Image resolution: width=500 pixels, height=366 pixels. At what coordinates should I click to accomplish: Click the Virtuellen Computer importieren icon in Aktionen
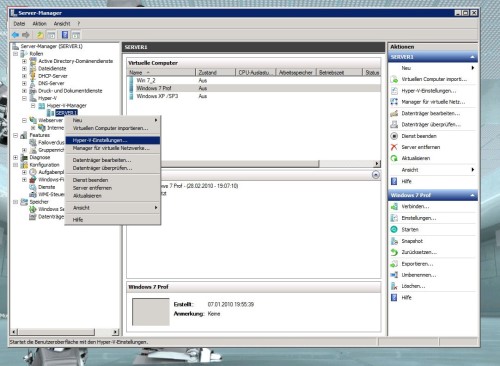394,79
